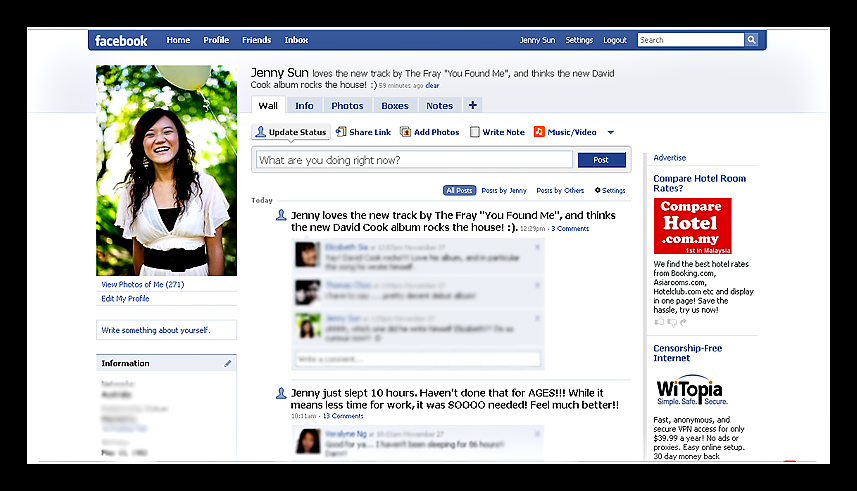
Task: Click the Share Link icon
Action: click(x=341, y=132)
